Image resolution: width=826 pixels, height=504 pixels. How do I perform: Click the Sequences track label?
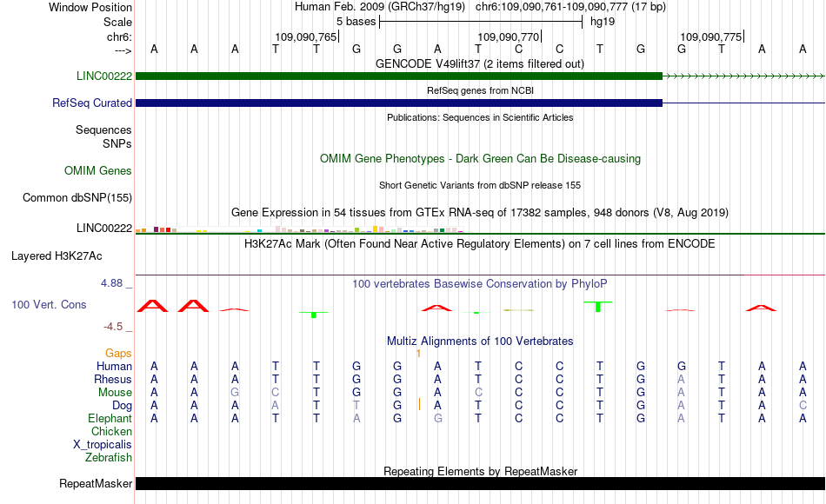tap(103, 130)
